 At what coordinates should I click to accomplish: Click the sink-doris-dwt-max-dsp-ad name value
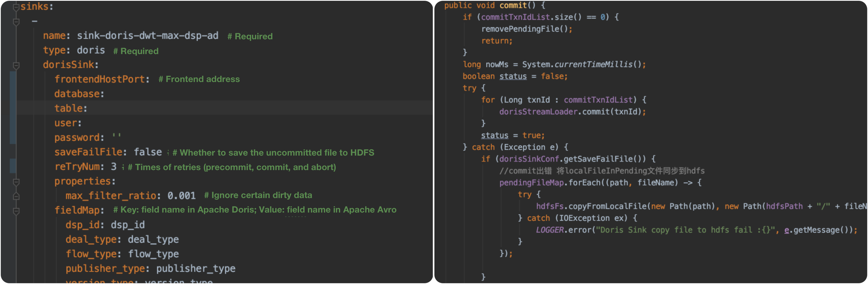(147, 36)
